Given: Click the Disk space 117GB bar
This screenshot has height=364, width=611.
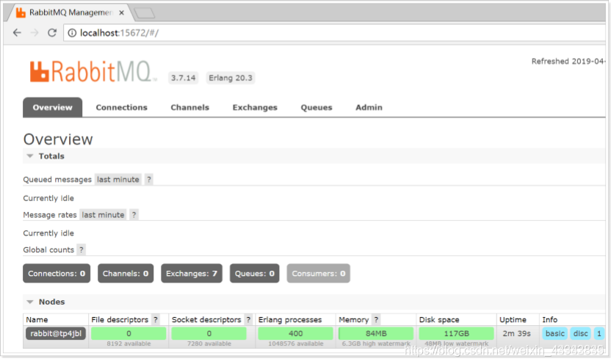Looking at the screenshot, I should coord(456,333).
